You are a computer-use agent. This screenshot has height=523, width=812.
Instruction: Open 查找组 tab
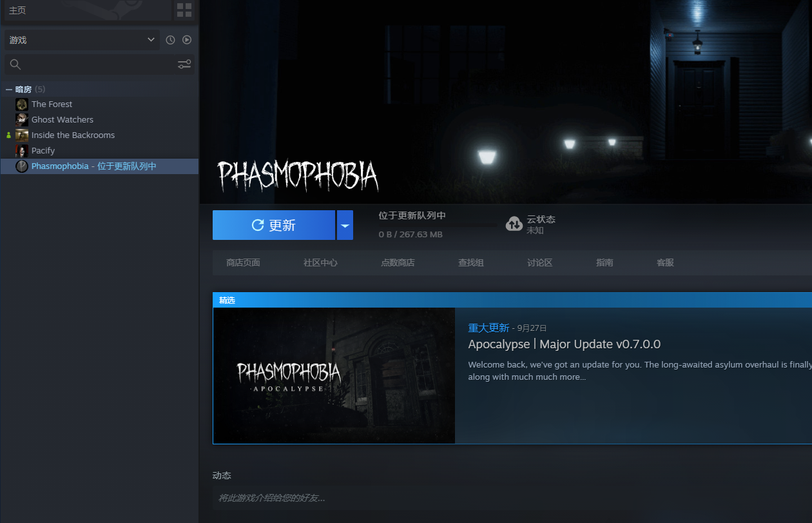pos(470,262)
